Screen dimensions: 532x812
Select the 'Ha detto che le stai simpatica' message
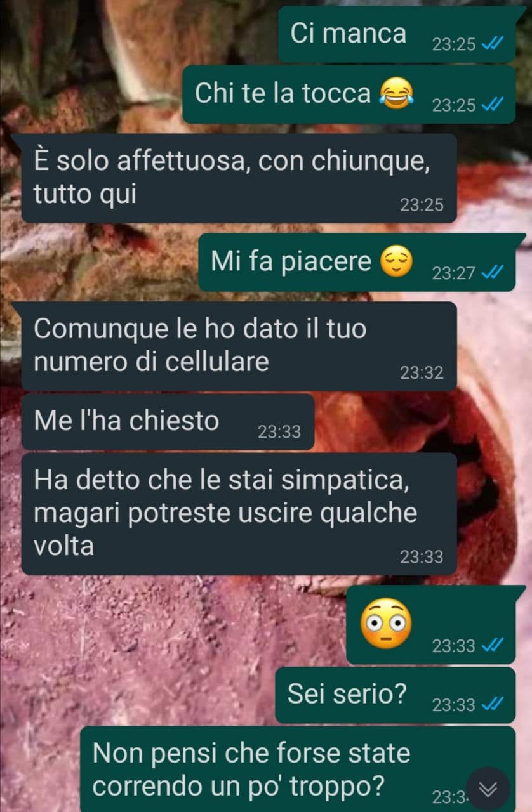pos(239,514)
